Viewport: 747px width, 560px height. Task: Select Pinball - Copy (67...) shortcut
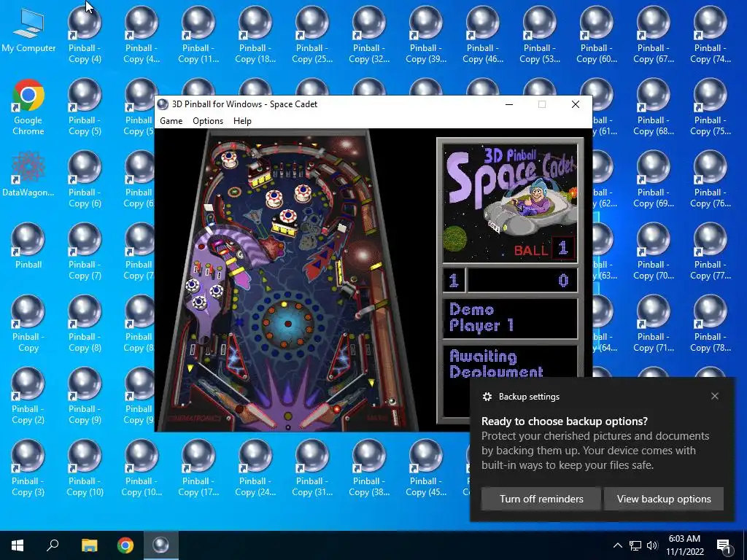pos(654,35)
